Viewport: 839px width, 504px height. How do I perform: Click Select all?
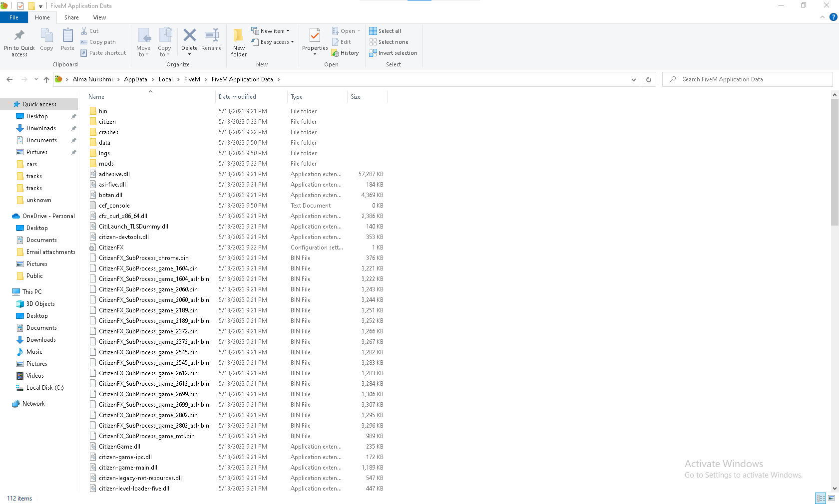(385, 31)
